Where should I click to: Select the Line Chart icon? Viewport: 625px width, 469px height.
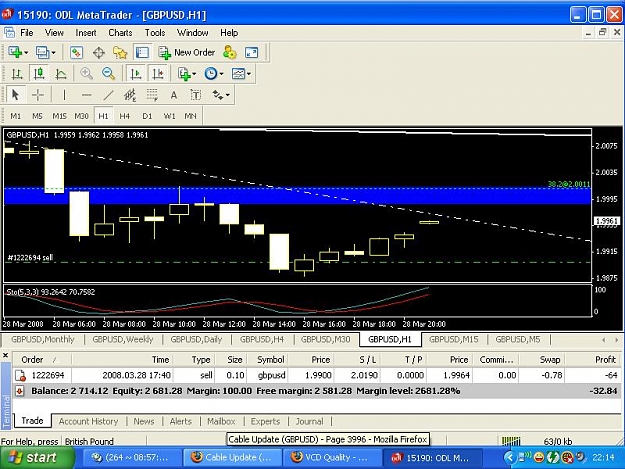point(61,74)
